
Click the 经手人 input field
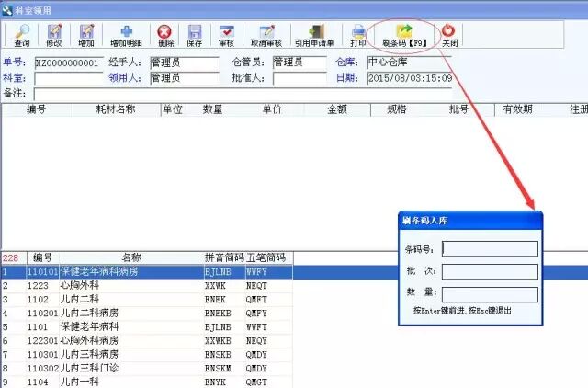(185, 63)
